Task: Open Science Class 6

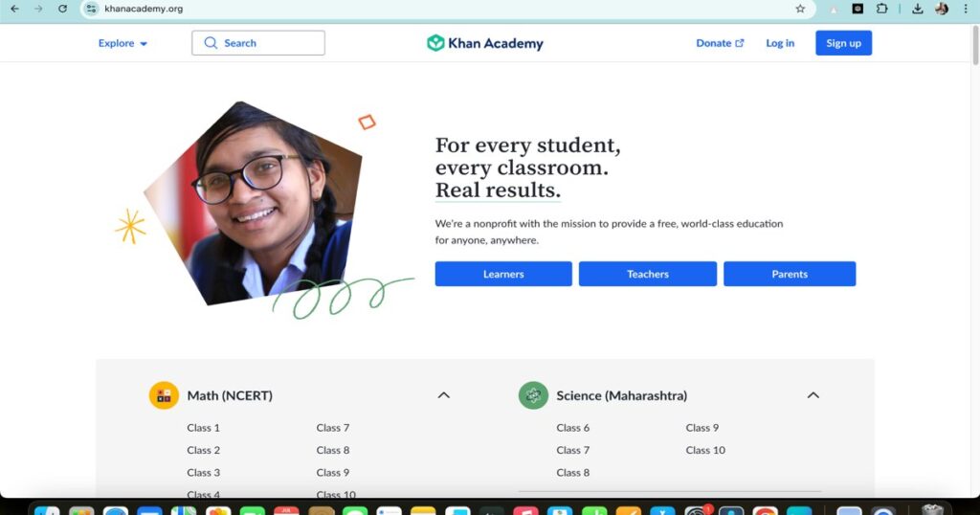Action: pyautogui.click(x=572, y=428)
